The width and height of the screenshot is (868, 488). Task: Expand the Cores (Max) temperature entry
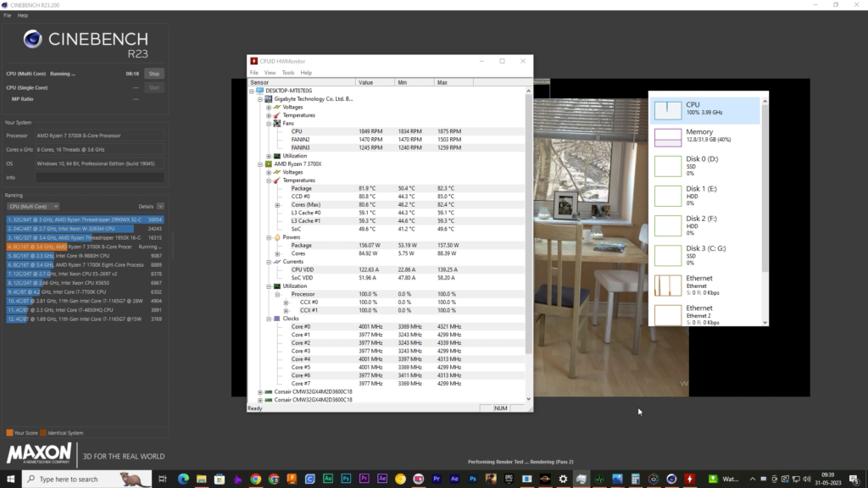(x=278, y=205)
